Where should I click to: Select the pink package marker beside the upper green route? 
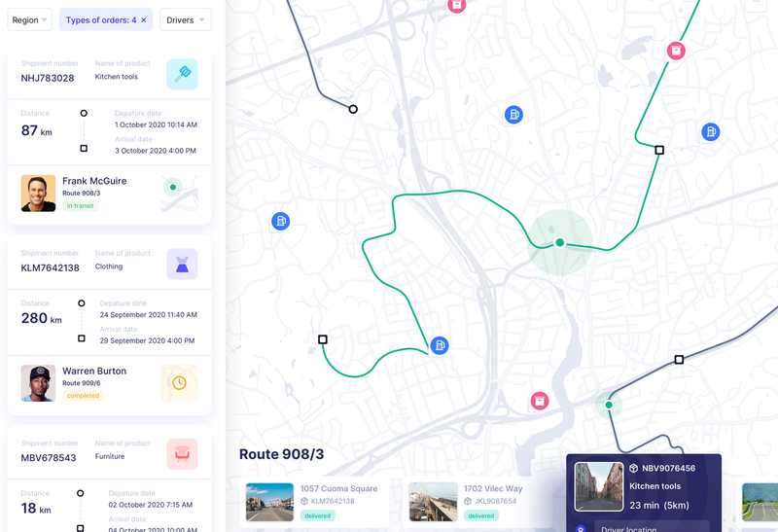(x=676, y=50)
